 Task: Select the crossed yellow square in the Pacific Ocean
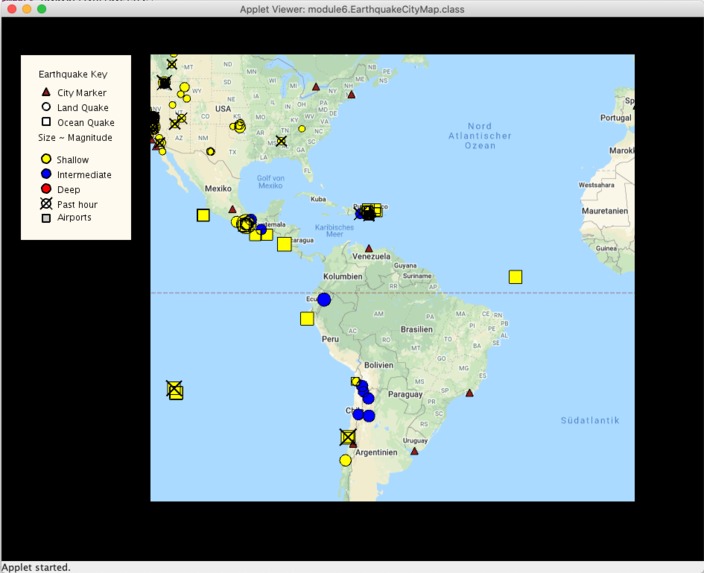tap(174, 389)
